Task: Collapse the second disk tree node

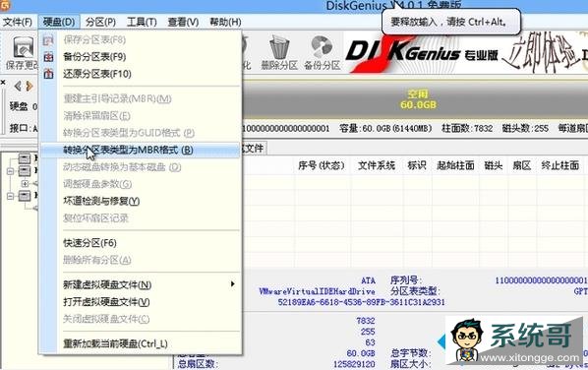Action: (11, 171)
